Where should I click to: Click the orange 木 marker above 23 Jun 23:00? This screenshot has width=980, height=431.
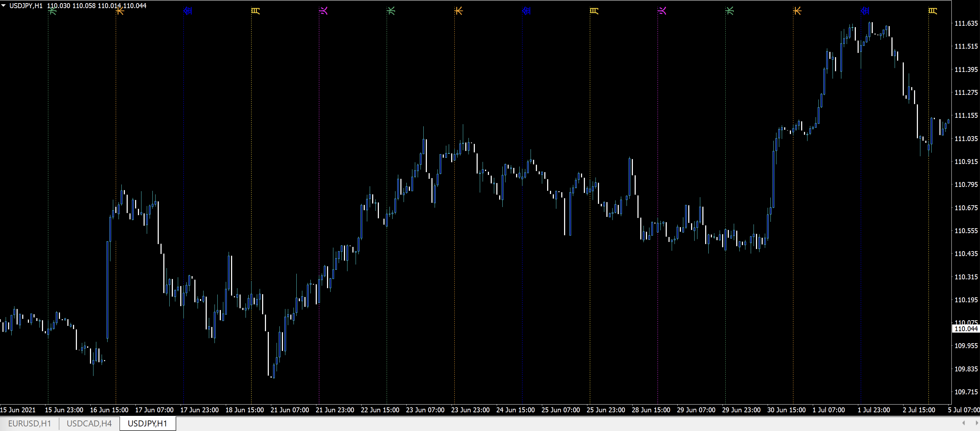458,11
